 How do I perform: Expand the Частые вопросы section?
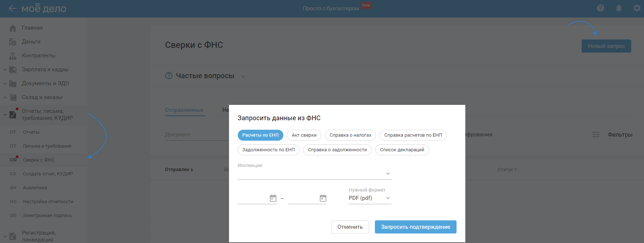[x=243, y=76]
